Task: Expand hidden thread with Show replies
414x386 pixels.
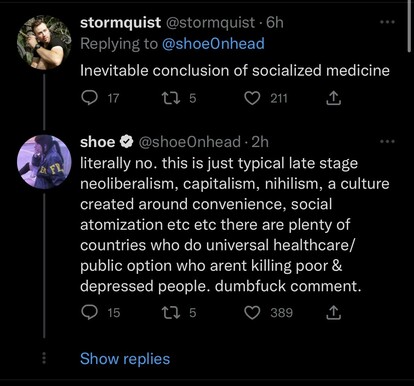Action: (125, 359)
